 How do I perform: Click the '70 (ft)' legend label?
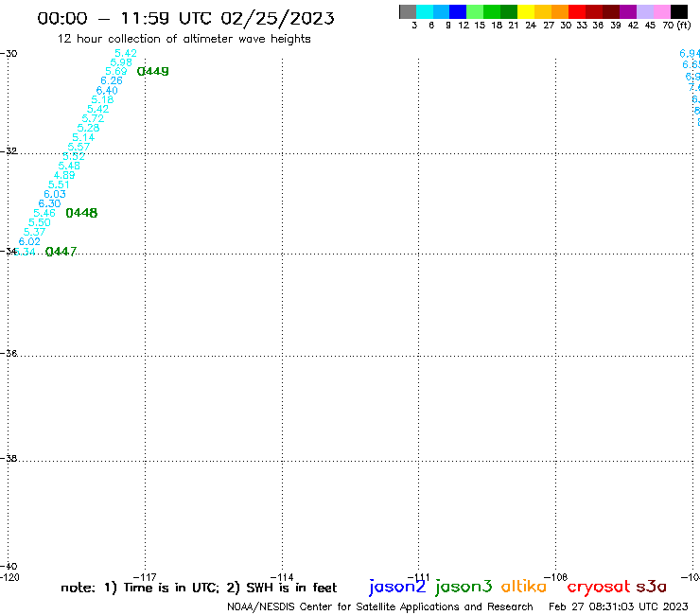[x=676, y=26]
